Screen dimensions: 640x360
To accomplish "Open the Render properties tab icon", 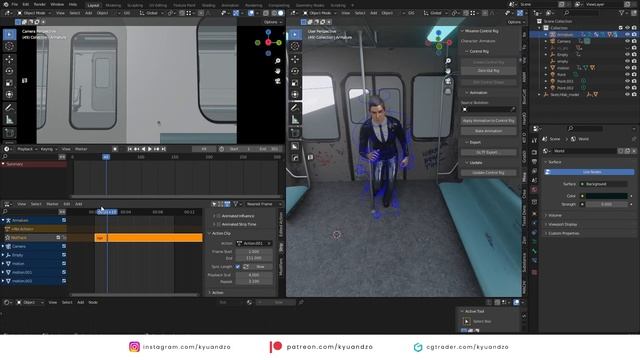I will pyautogui.click(x=534, y=153).
